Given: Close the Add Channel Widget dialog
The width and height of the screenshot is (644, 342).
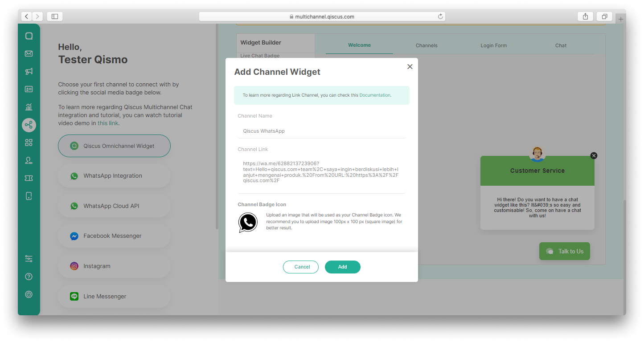Looking at the screenshot, I should (x=410, y=67).
